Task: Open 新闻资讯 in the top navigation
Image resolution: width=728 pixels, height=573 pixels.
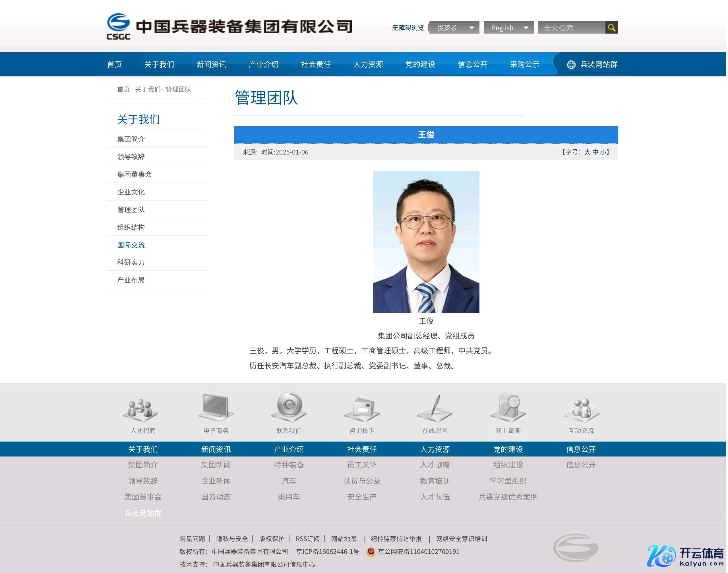Action: pos(212,64)
